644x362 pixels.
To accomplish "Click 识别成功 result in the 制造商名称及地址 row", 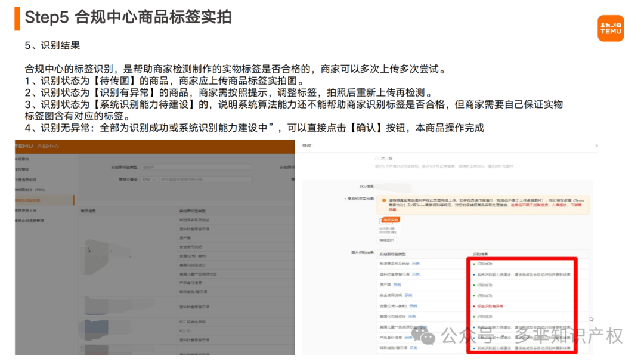I will pos(484,264).
